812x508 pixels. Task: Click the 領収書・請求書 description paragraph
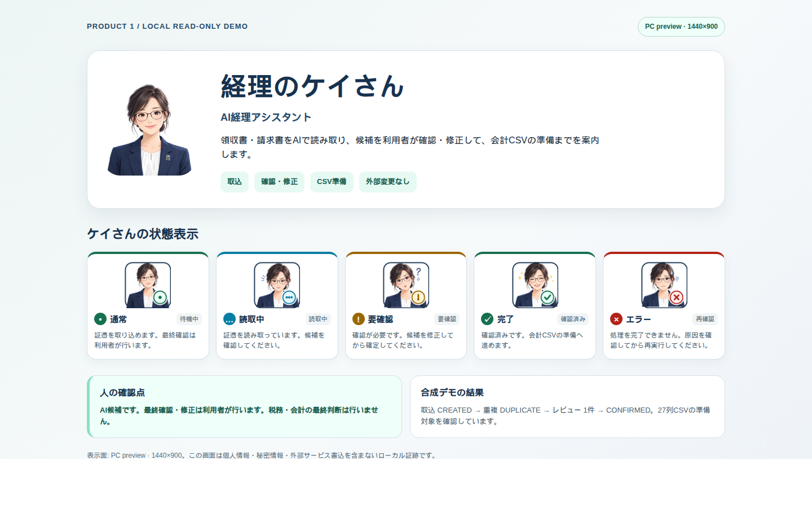410,147
